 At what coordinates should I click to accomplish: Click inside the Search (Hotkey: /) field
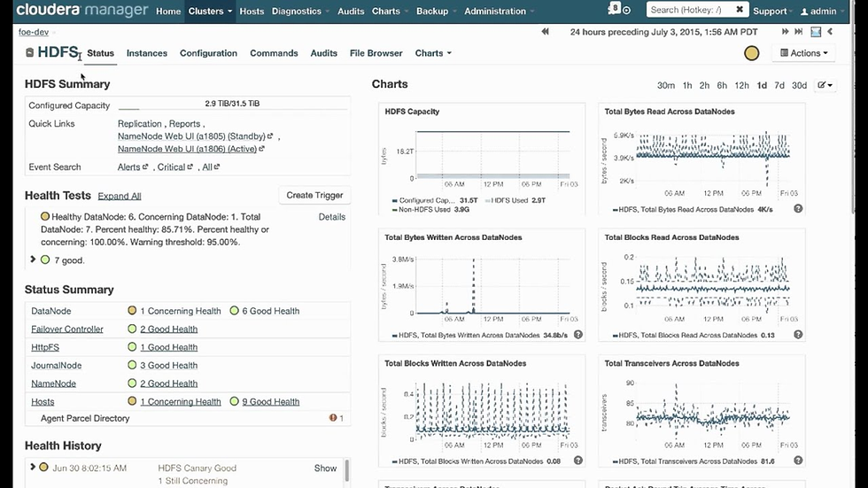(x=691, y=10)
